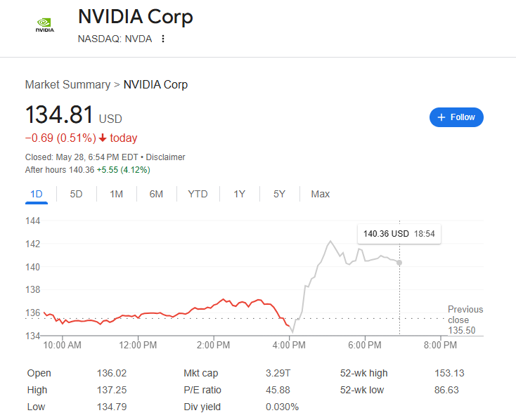Follow NVIDIA Corp stock
The width and height of the screenshot is (516, 420).
point(456,117)
